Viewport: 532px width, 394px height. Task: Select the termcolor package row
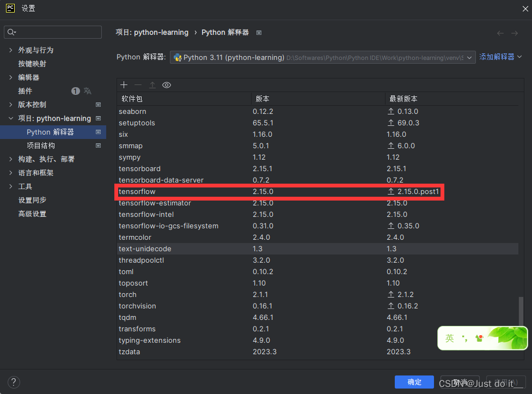(x=318, y=237)
